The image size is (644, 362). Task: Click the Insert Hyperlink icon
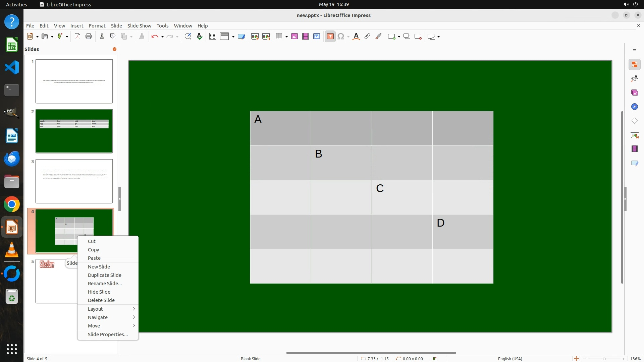(x=367, y=37)
